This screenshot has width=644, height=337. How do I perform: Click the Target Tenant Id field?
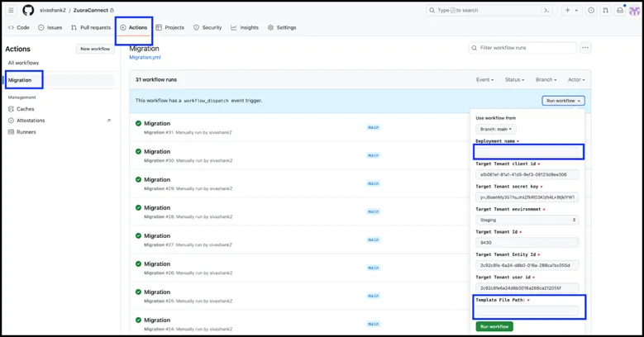[x=527, y=243]
